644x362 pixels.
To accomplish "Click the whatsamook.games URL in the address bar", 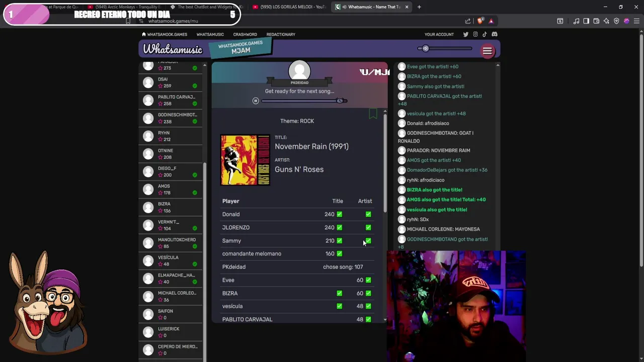I will point(173,21).
